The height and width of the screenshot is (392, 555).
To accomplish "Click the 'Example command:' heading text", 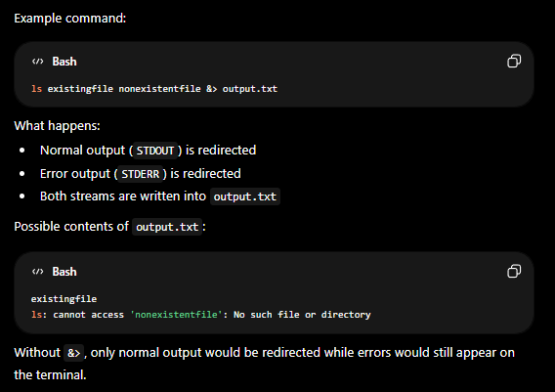I will [70, 18].
